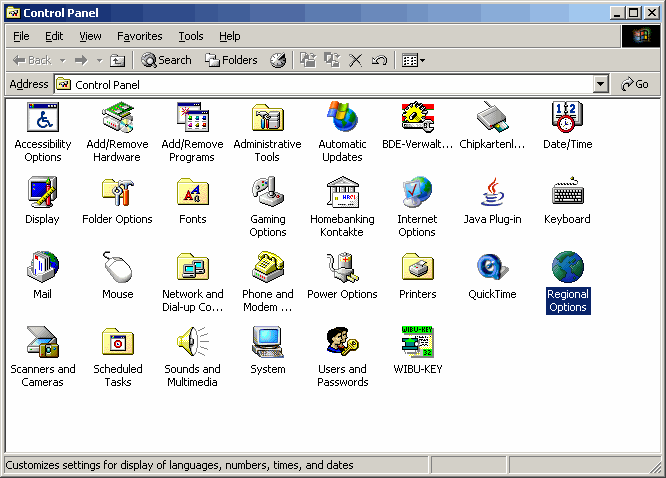Open Users and Passwords
666x478 pixels.
click(x=342, y=343)
